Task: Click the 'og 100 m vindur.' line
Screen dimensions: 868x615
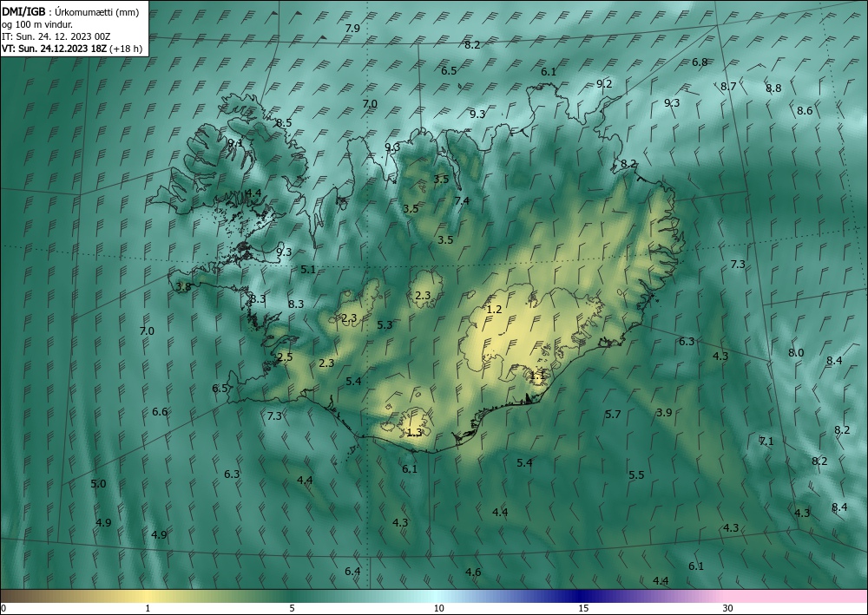Action: point(37,24)
